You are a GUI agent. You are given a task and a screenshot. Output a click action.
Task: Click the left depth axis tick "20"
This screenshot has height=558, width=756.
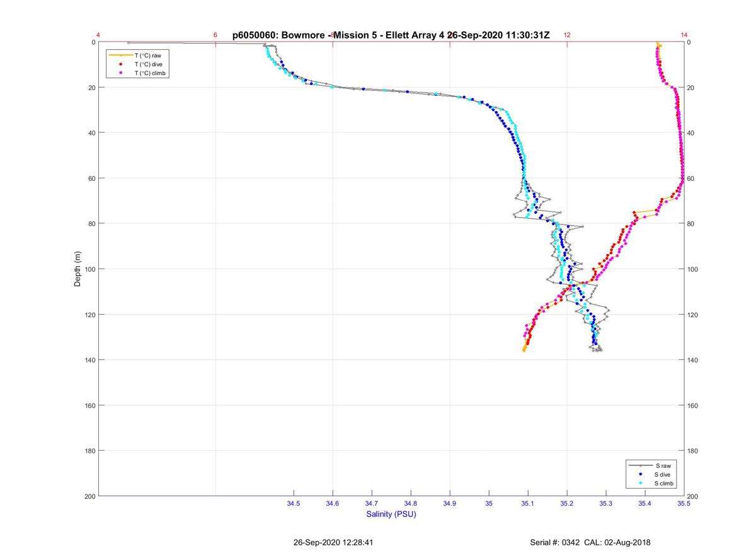coord(91,88)
